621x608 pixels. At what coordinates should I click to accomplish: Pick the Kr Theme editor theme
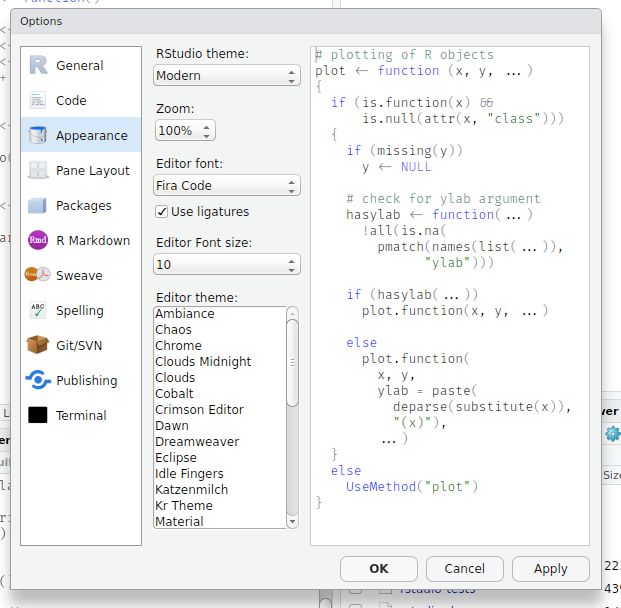pyautogui.click(x=220, y=506)
